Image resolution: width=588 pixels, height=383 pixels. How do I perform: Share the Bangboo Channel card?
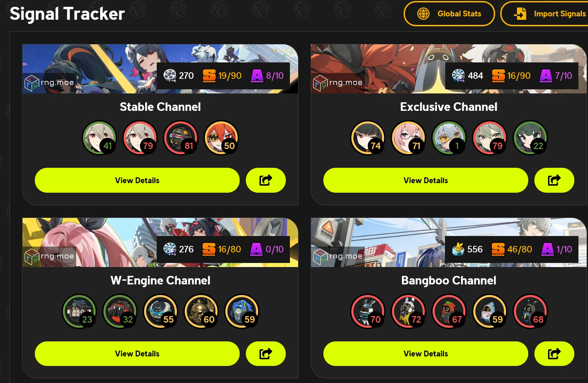click(x=554, y=354)
